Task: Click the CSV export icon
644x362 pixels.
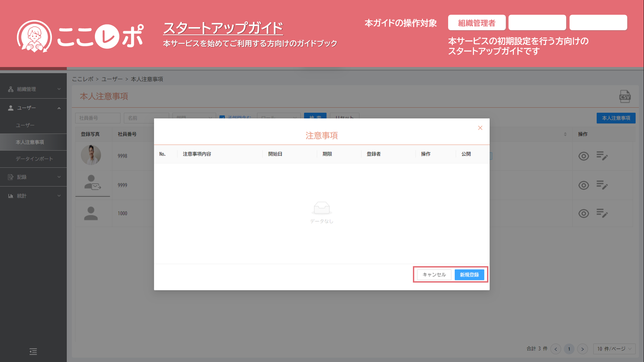Action: click(625, 97)
